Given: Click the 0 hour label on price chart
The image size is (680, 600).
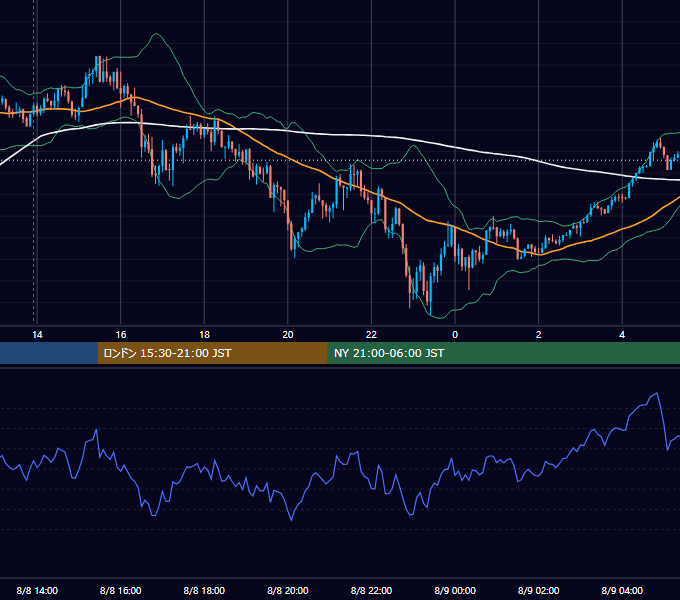Looking at the screenshot, I should click(x=455, y=335).
